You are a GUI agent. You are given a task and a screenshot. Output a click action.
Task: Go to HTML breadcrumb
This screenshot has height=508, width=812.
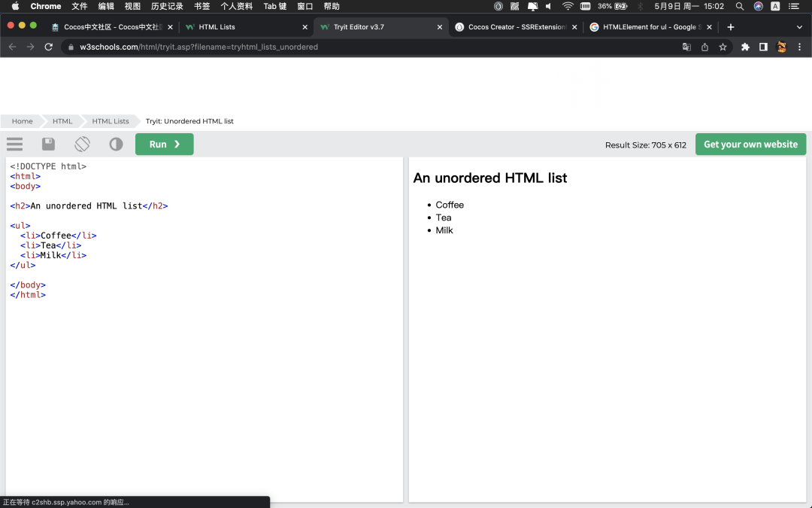(62, 120)
